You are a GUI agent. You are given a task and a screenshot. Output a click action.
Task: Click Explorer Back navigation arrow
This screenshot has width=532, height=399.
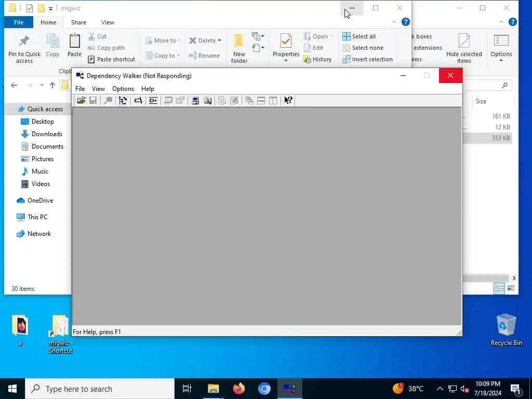tap(14, 85)
